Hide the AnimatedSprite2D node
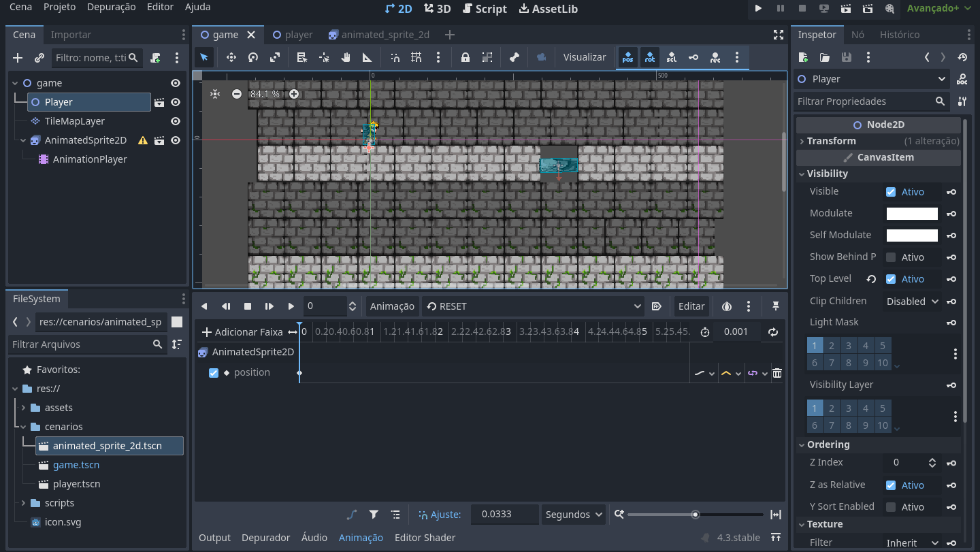This screenshot has height=552, width=980. [x=176, y=140]
